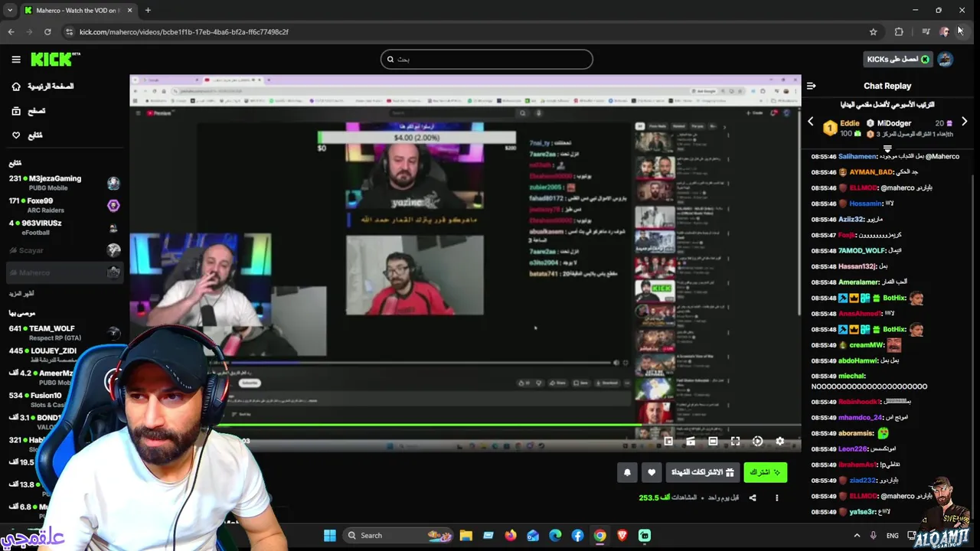Image resolution: width=980 pixels, height=551 pixels.
Task: Click the taskbar Search box
Action: [x=398, y=535]
